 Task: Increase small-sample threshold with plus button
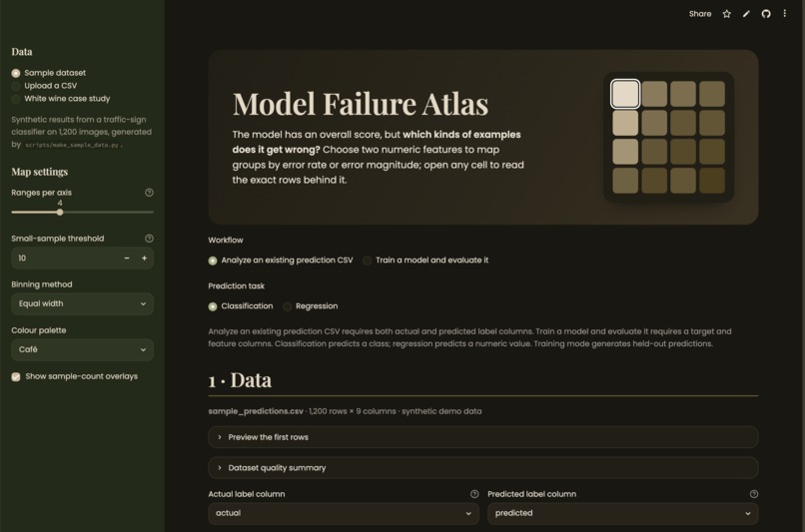pyautogui.click(x=144, y=259)
